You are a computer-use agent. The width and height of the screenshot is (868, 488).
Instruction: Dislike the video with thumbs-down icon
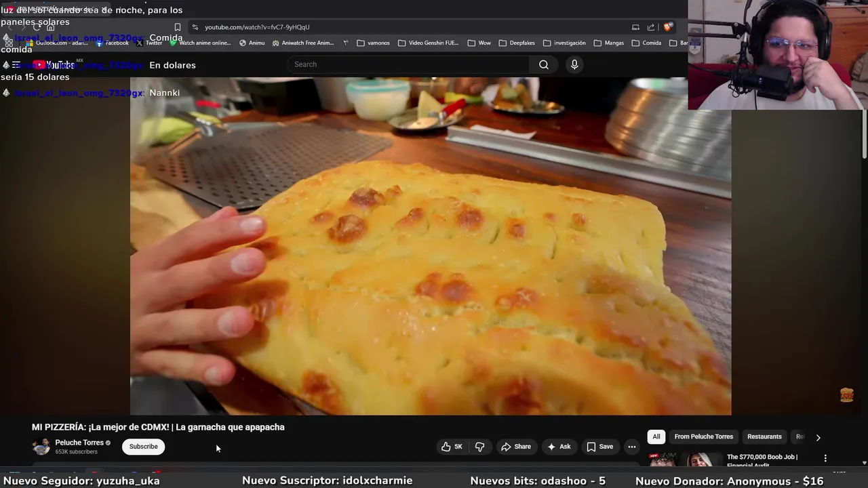point(480,447)
